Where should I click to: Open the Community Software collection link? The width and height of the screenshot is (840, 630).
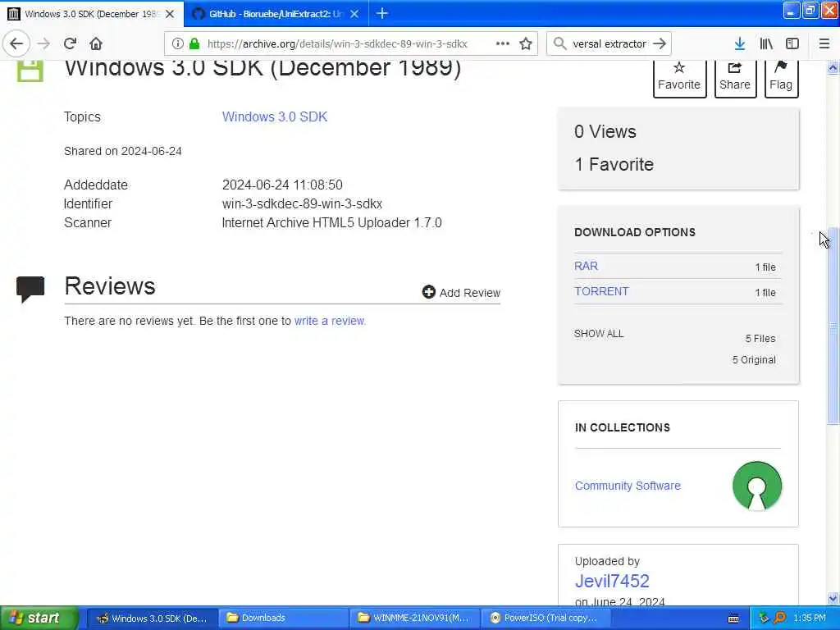tap(628, 486)
